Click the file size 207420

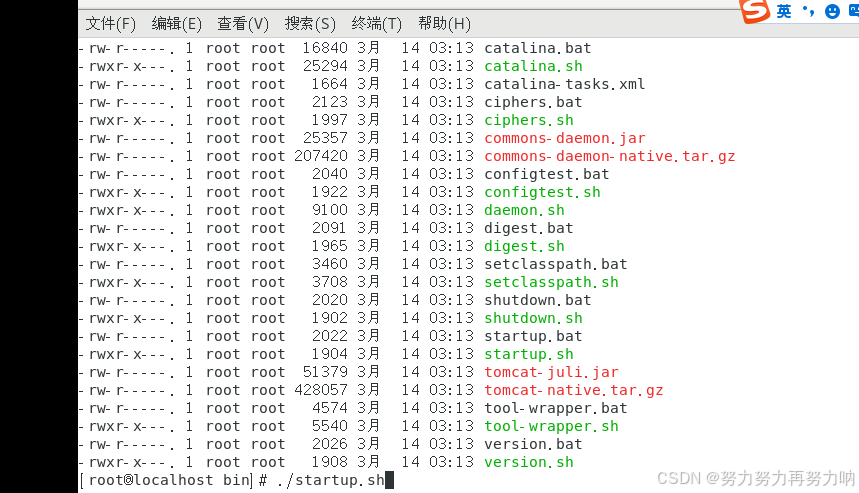[x=320, y=156]
